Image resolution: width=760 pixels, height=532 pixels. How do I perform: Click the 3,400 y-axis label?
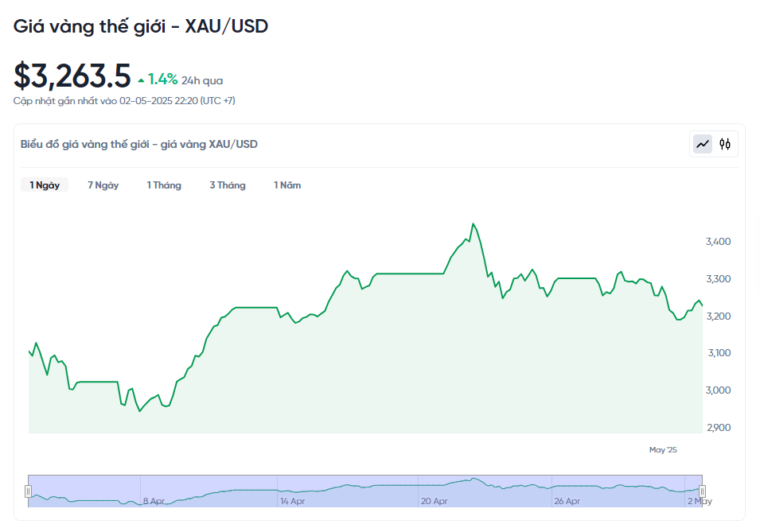tap(719, 241)
